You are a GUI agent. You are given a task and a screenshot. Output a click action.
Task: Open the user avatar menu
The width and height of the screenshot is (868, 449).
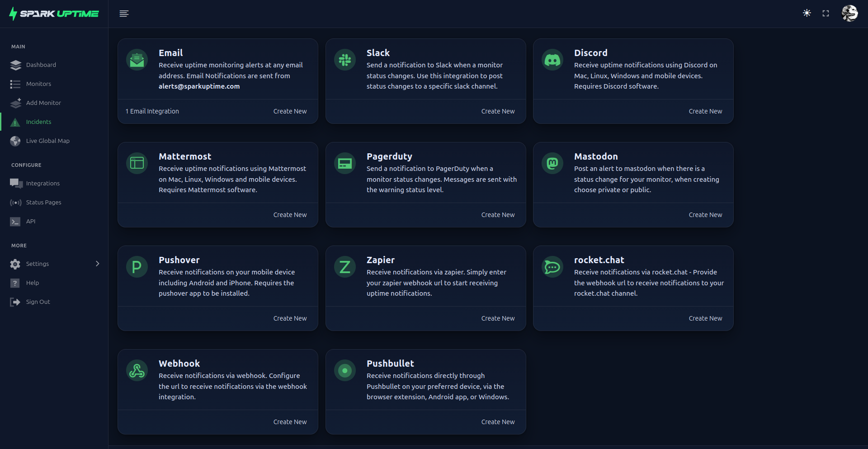coord(849,13)
